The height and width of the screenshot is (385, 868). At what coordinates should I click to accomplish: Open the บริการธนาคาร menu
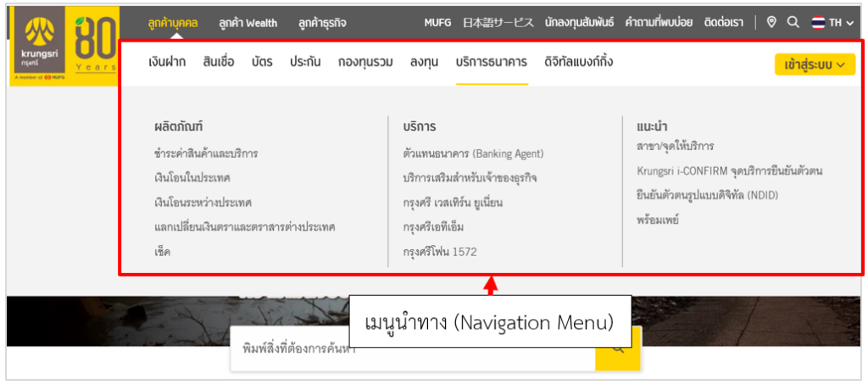pyautogui.click(x=491, y=62)
